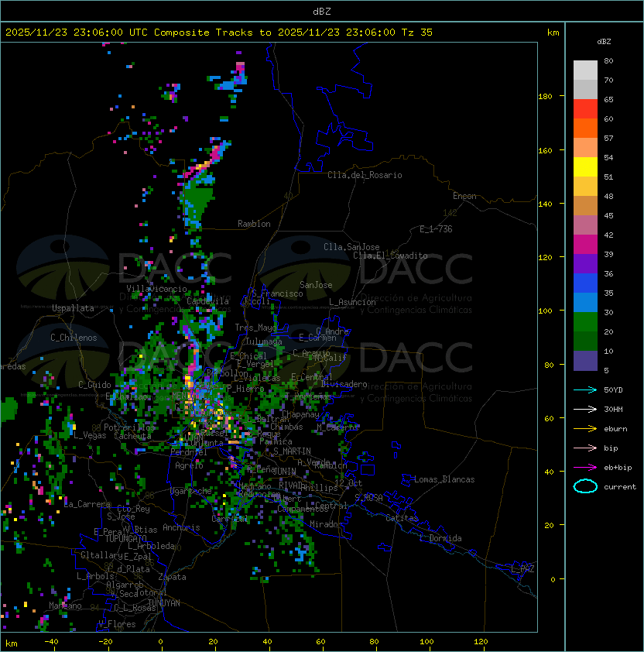Click the Ugarteche map label
The image size is (644, 652).
191,492
